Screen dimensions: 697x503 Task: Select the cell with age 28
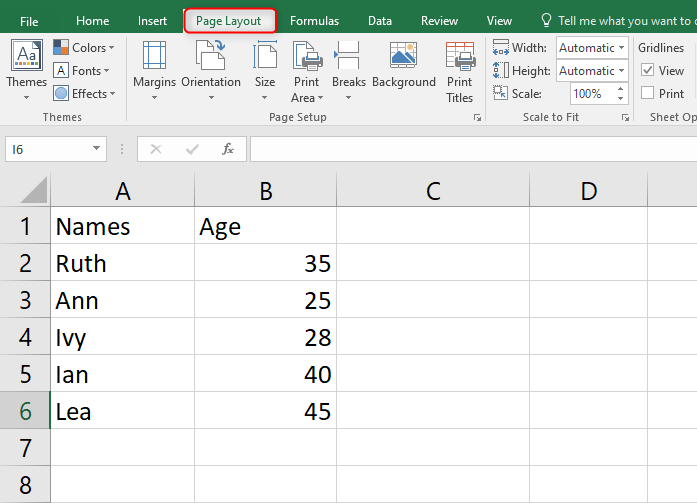click(x=265, y=336)
